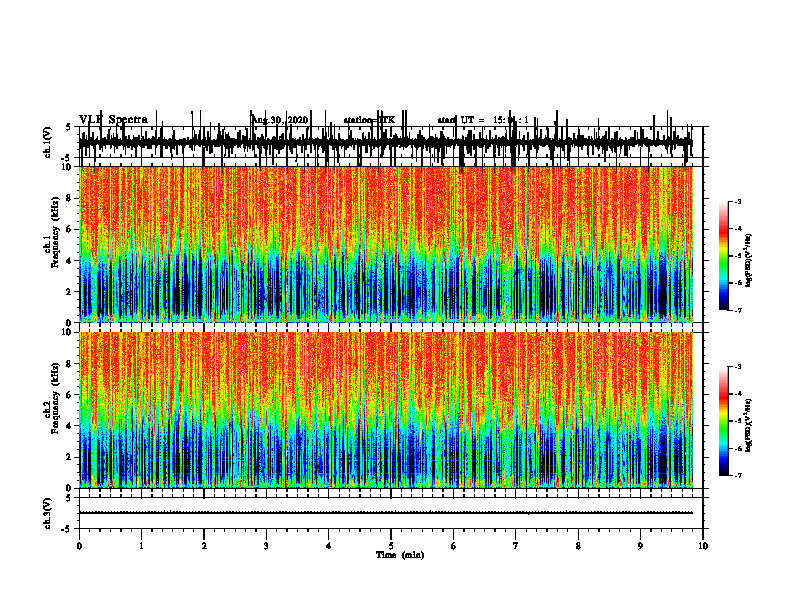Screen dimensions: 792x612
Task: Click the time axis tick label "2"
Action: (x=204, y=546)
